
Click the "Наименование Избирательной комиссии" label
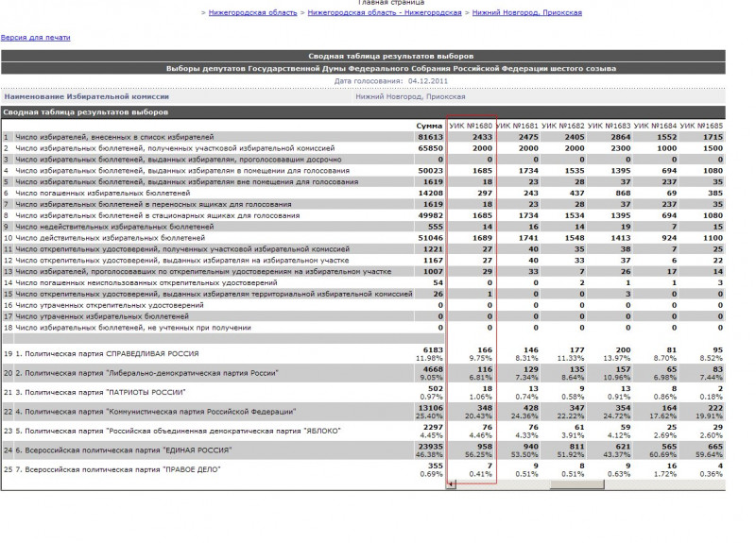pos(87,96)
